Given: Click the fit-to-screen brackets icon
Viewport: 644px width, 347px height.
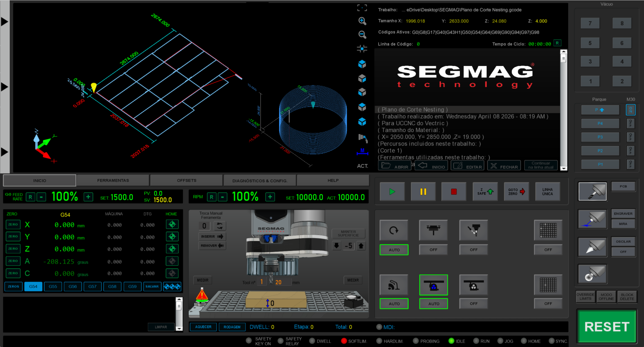Looking at the screenshot, I should point(362,8).
